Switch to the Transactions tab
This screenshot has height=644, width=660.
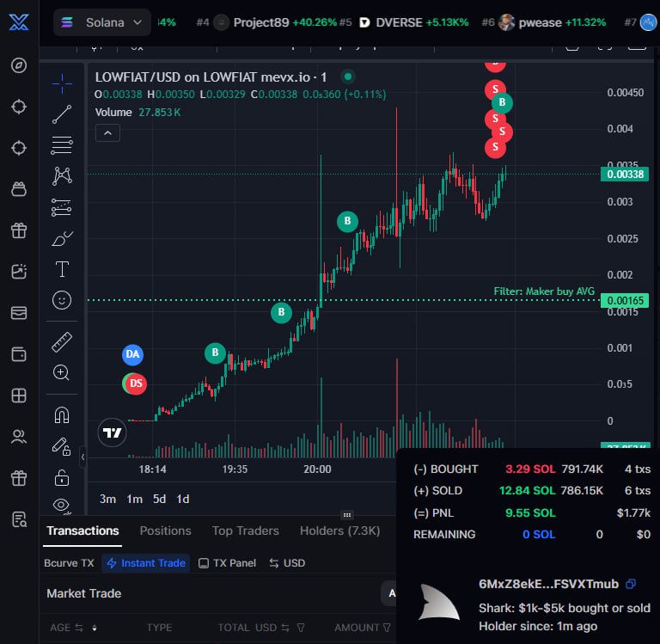click(x=82, y=531)
